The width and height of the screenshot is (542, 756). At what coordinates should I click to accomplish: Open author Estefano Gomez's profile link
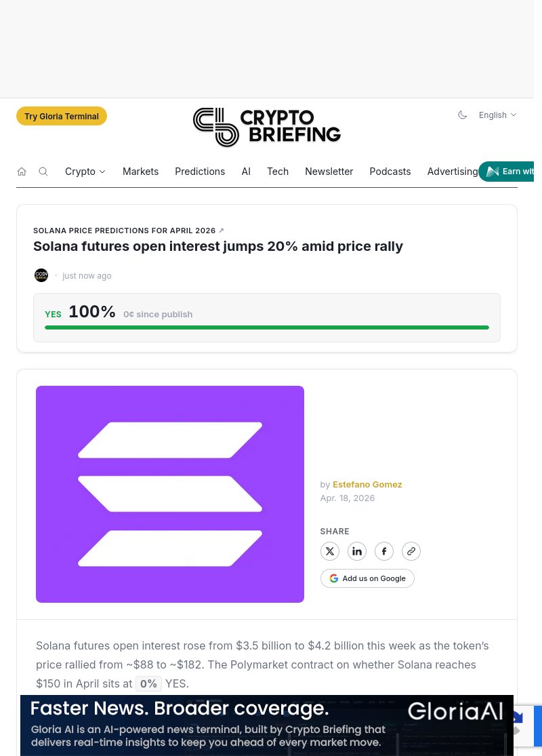367,484
